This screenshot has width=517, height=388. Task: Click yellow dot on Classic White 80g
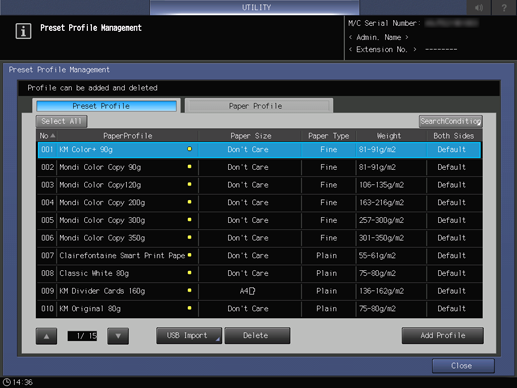[189, 273]
